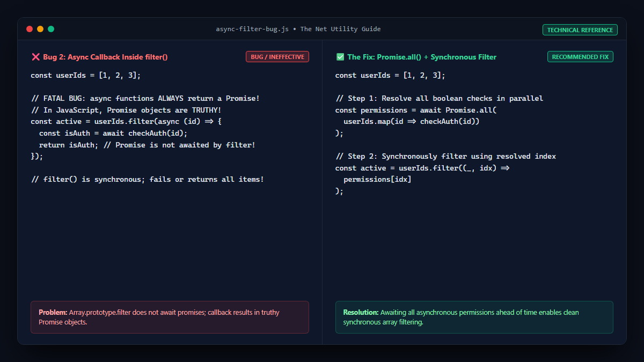
Task: Click the comment about Promise objects being TRUTHY
Action: point(126,110)
